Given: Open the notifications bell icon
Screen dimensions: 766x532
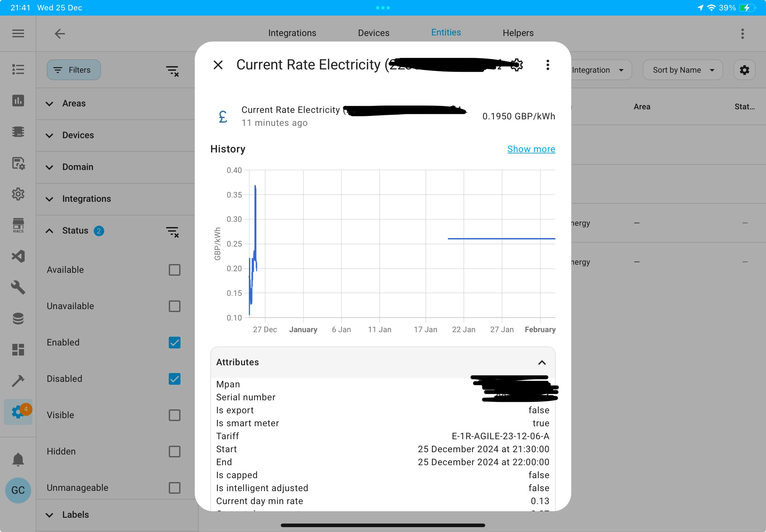Looking at the screenshot, I should coord(18,460).
